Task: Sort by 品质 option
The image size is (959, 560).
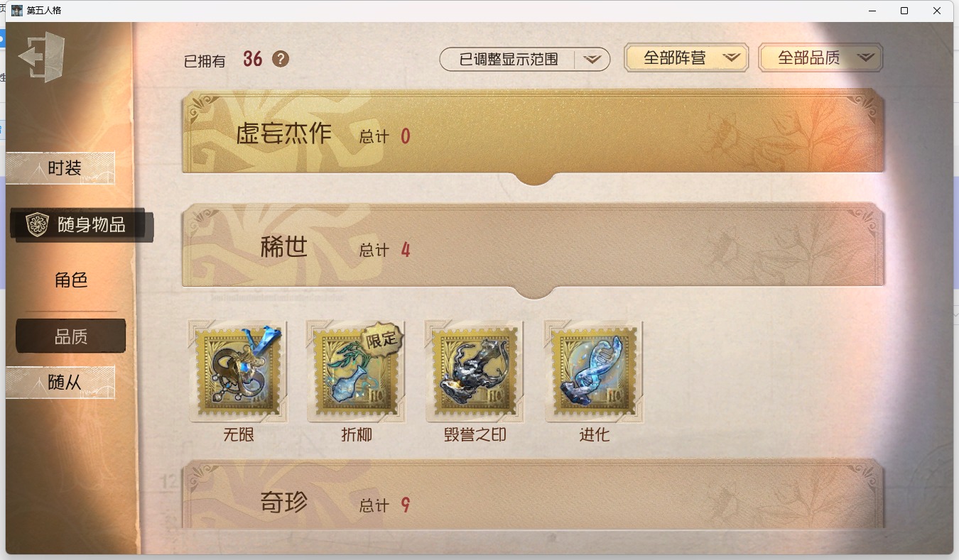Action: (x=71, y=336)
